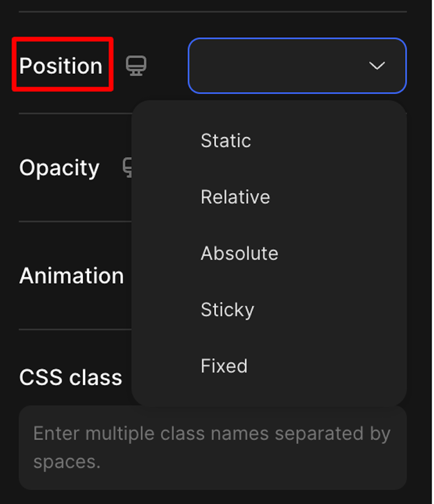Choose Relative positioning

coord(235,197)
